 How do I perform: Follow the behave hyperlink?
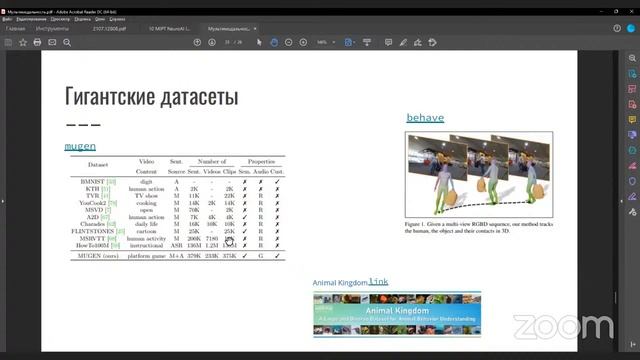click(x=425, y=118)
